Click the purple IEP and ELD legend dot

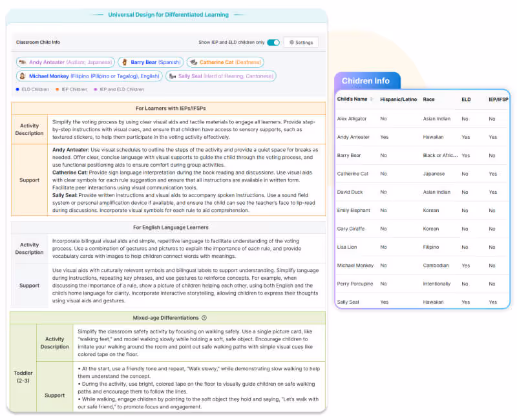pyautogui.click(x=96, y=89)
